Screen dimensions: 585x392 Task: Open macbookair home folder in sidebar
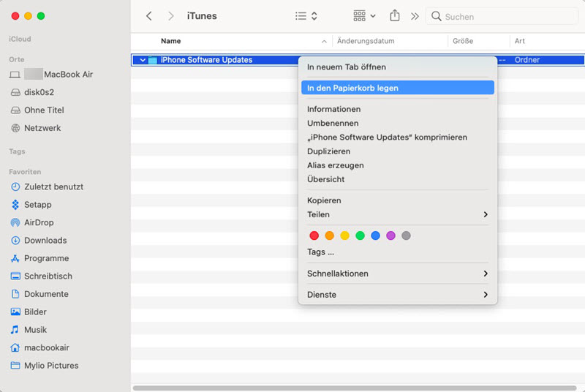[x=40, y=347]
